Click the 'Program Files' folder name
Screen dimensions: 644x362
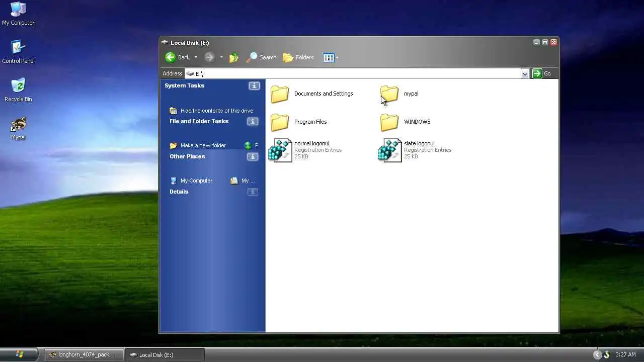(310, 122)
